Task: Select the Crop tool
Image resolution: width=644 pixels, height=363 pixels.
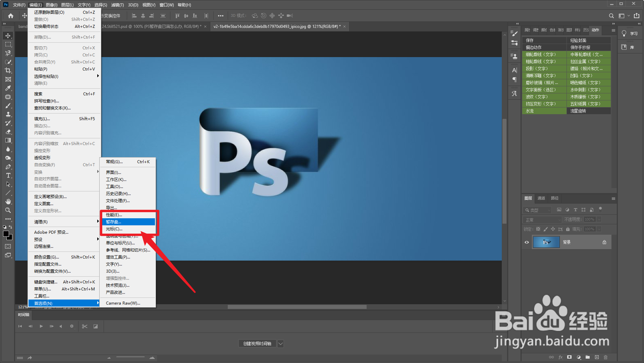Action: pyautogui.click(x=8, y=71)
